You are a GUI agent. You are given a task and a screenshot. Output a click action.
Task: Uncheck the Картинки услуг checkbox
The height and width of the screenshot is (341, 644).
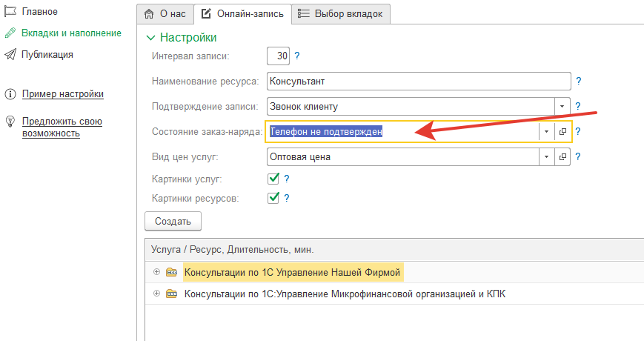(x=273, y=179)
